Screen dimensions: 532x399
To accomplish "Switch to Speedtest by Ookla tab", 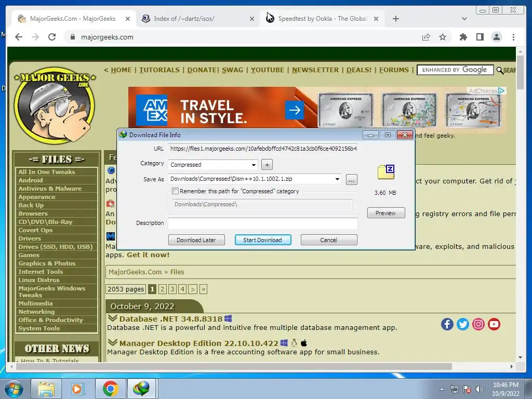I will [322, 19].
